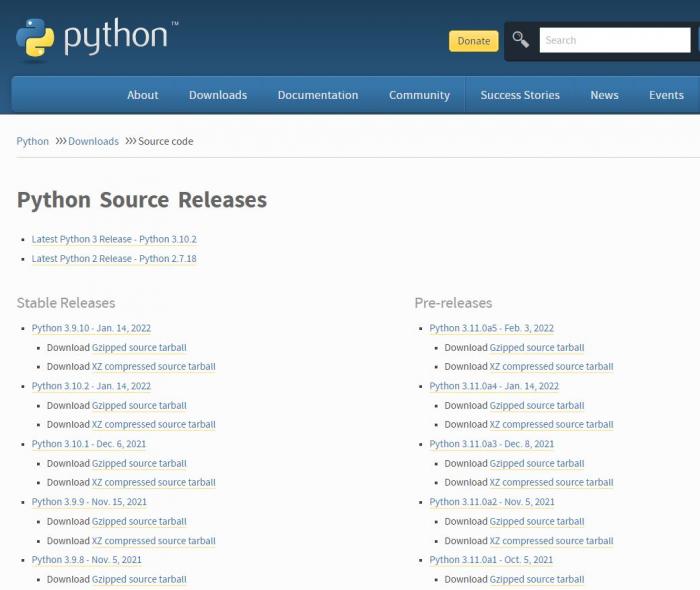Open Python 3.11.0a1 - Oct. 5, 2021 pre-release
This screenshot has height=590, width=700.
point(491,560)
